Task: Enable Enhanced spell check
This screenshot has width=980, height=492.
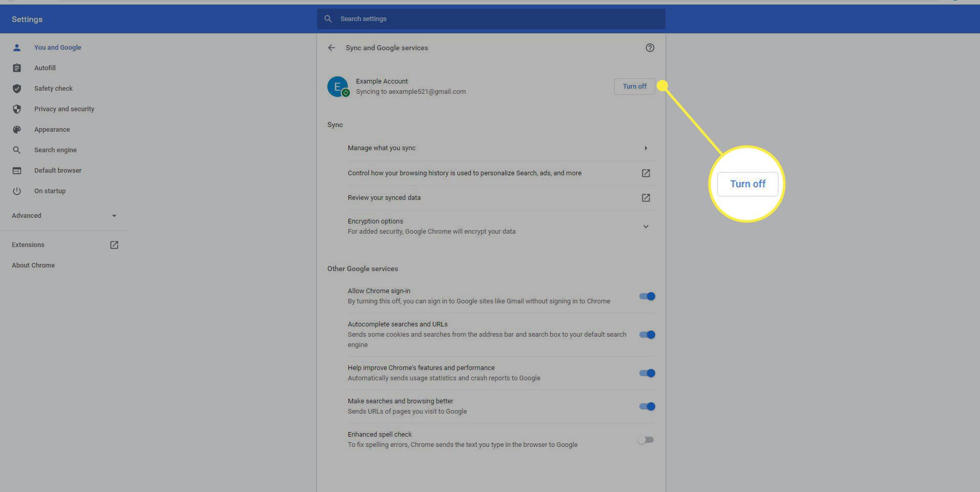Action: [645, 440]
